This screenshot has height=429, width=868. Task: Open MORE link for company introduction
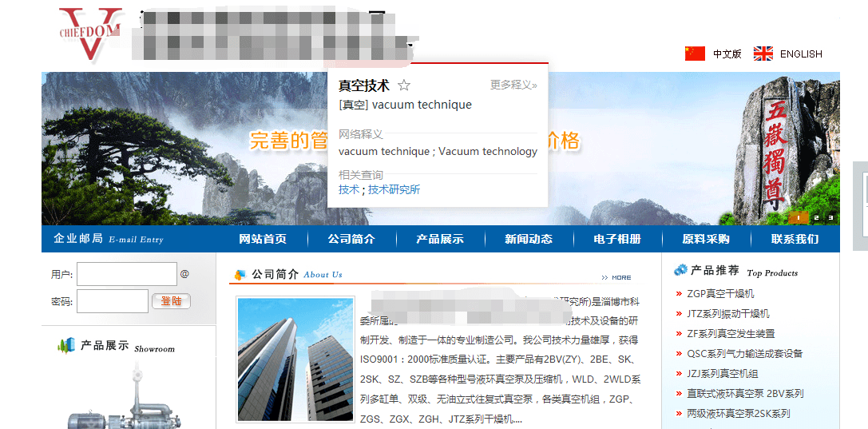(616, 277)
